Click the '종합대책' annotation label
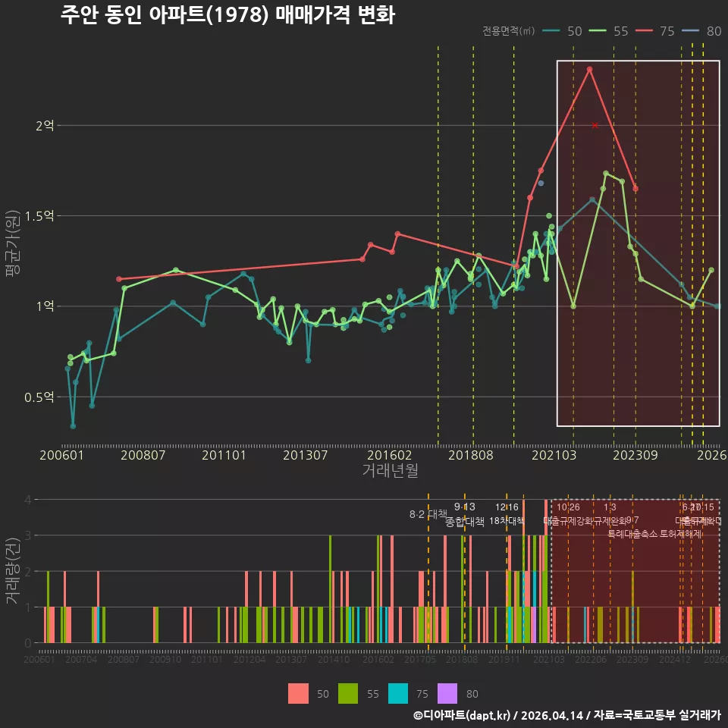 pos(465,522)
